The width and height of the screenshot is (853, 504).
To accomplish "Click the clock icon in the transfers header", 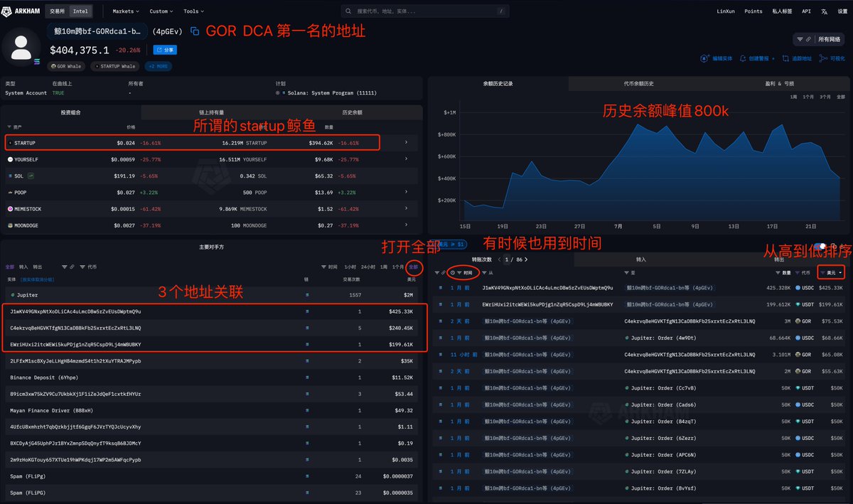I will coord(453,272).
